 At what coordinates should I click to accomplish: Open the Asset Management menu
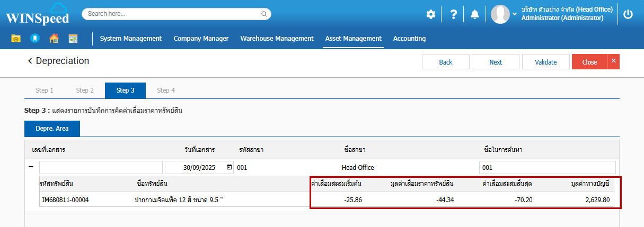pos(353,39)
